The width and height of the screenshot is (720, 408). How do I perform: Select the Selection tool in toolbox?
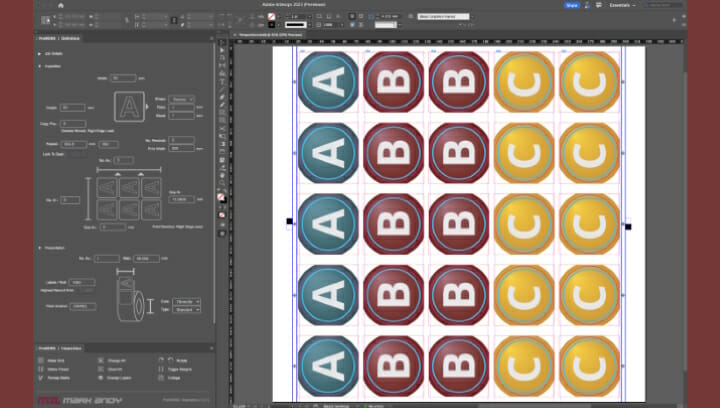[222, 42]
